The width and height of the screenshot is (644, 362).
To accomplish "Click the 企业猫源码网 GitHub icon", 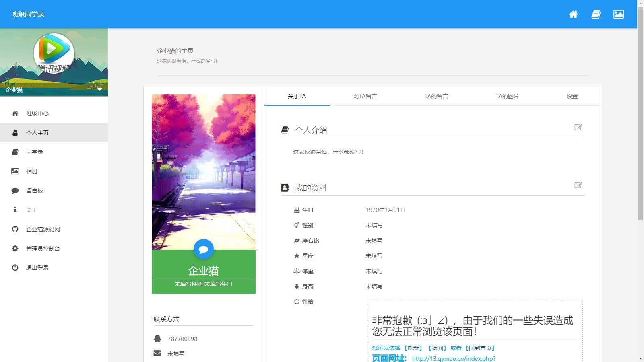I will [15, 229].
